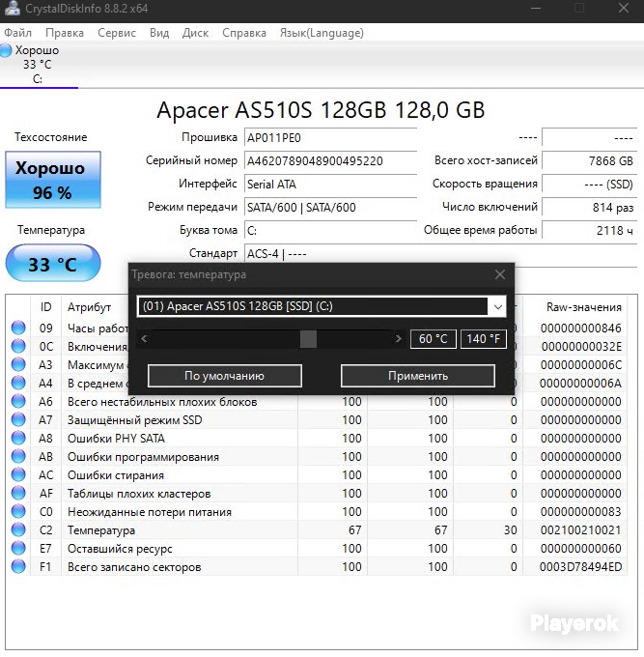Click the status circle for attribute A6
This screenshot has width=644, height=657.
pyautogui.click(x=18, y=401)
